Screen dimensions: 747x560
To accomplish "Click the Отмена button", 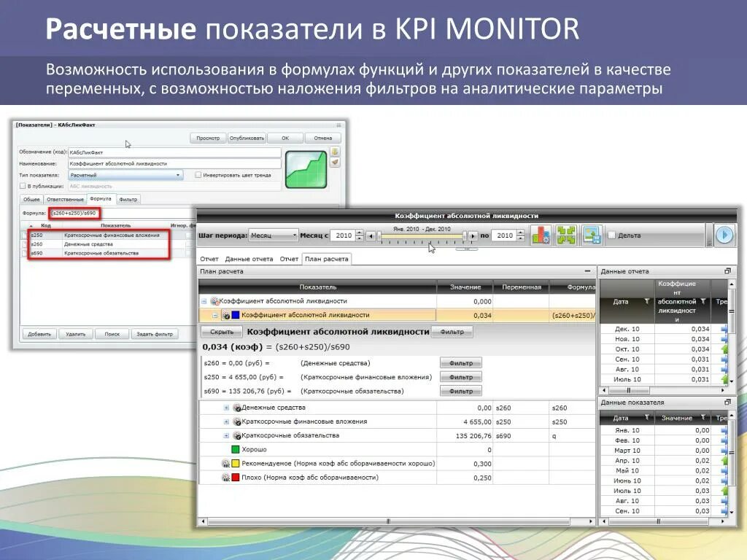I will [x=322, y=138].
